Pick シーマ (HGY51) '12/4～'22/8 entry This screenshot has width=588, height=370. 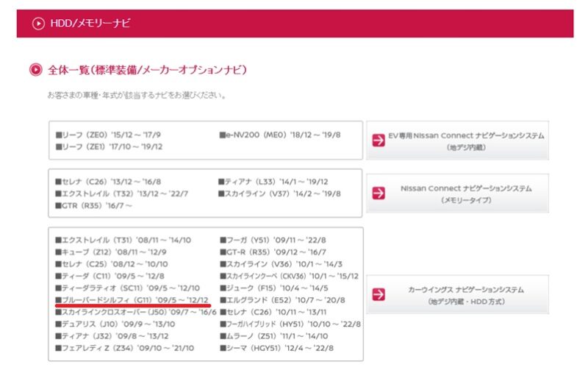pyautogui.click(x=277, y=348)
